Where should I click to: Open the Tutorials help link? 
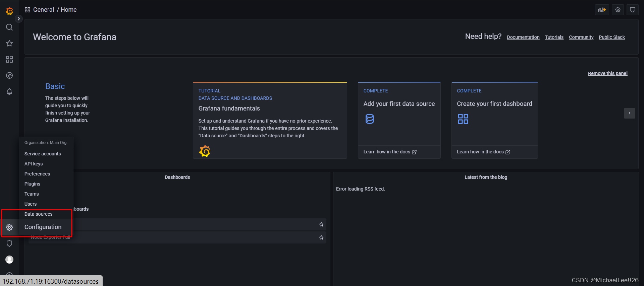pos(554,37)
